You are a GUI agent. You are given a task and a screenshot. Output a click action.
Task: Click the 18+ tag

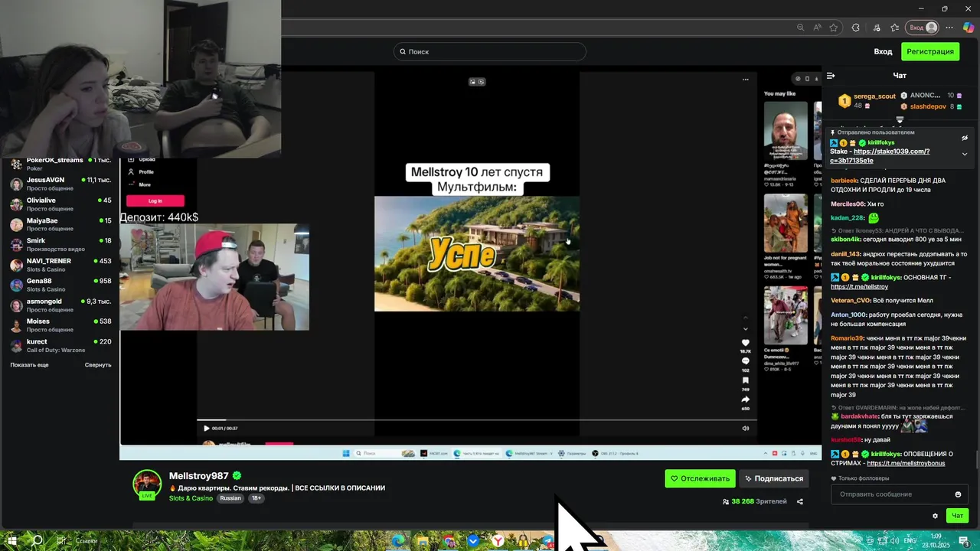(256, 498)
